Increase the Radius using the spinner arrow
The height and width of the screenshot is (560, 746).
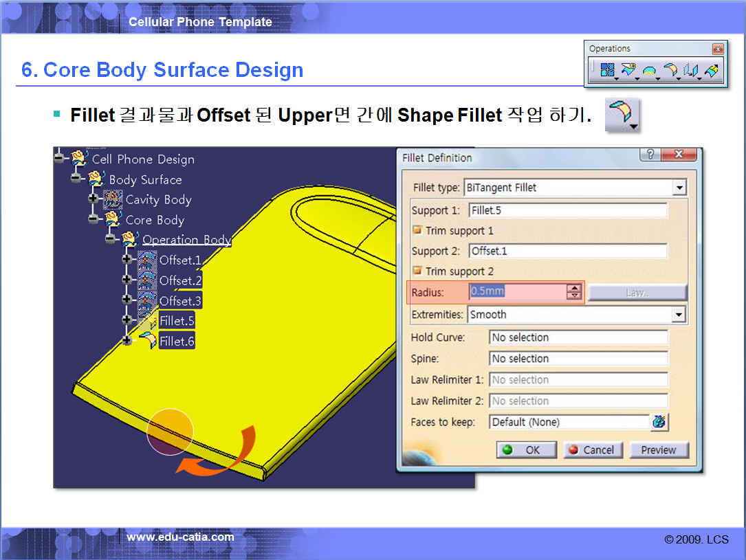tap(574, 288)
